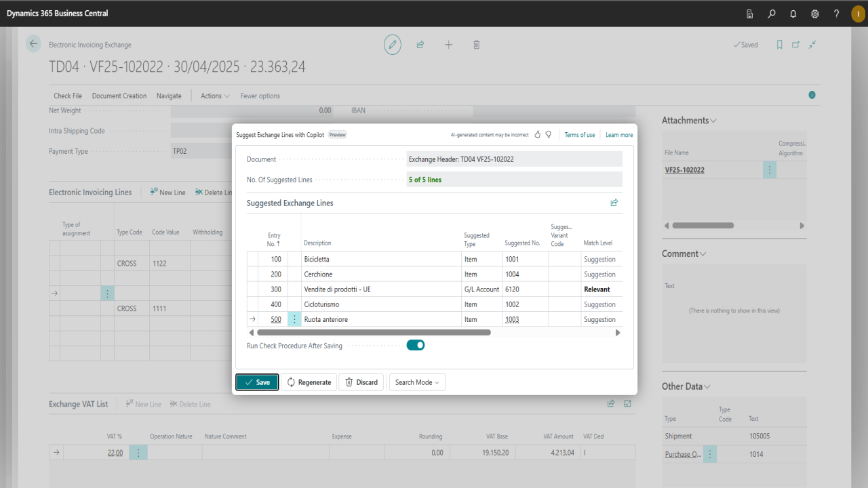Click the share icon in Exchange VAT List
The height and width of the screenshot is (488, 868).
click(611, 404)
